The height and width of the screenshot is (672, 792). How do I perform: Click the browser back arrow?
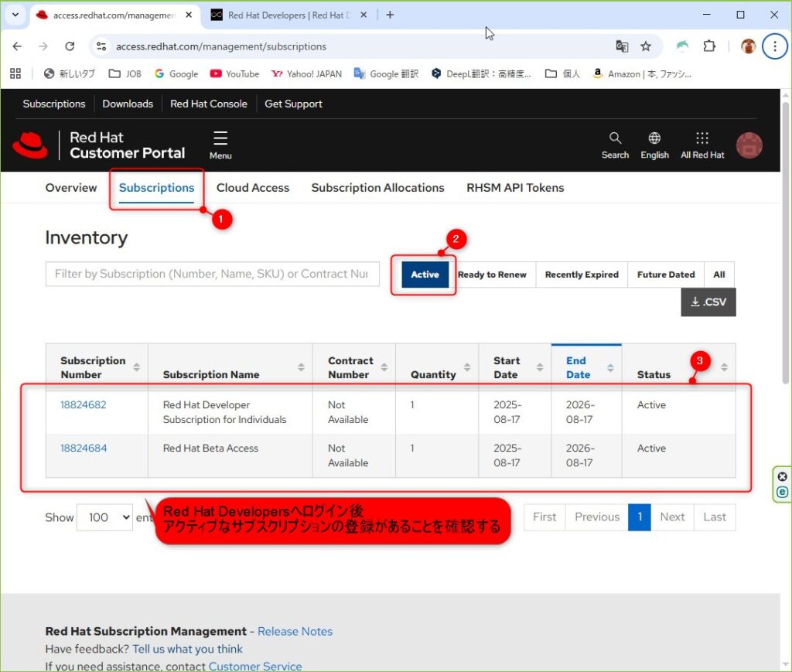coord(17,46)
